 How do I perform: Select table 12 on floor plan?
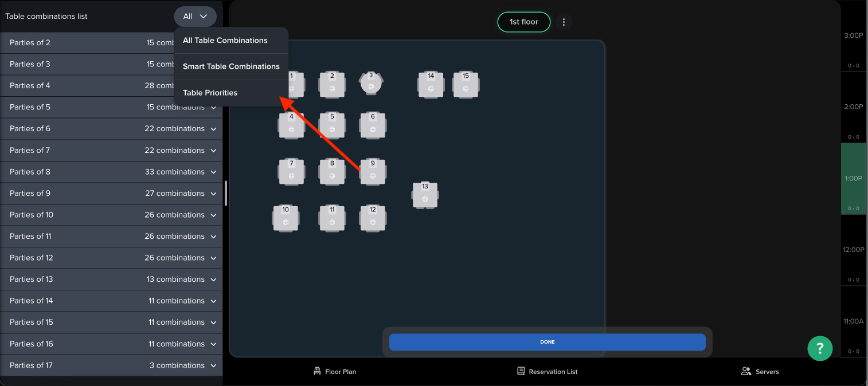(x=373, y=218)
